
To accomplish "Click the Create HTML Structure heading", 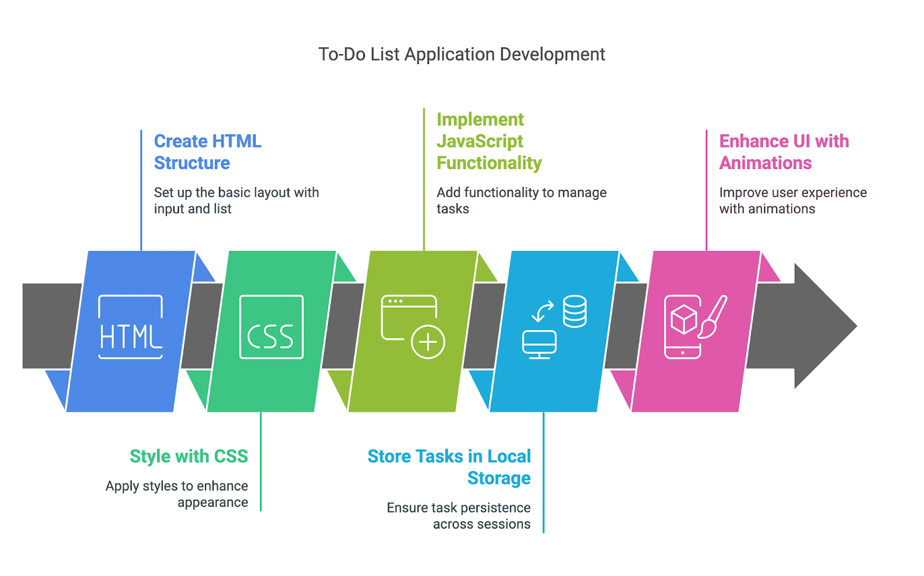I will 207,152.
